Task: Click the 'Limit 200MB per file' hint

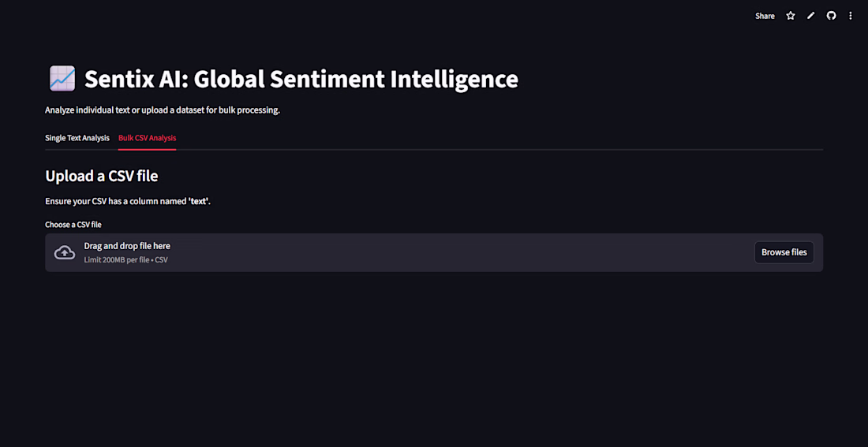Action: click(125, 260)
